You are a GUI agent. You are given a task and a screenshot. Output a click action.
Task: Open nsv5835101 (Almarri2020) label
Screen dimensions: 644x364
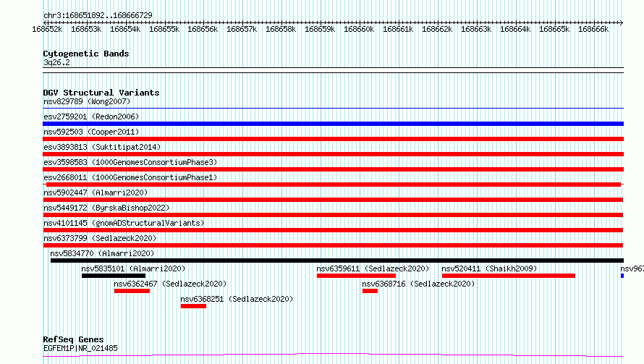pyautogui.click(x=133, y=268)
